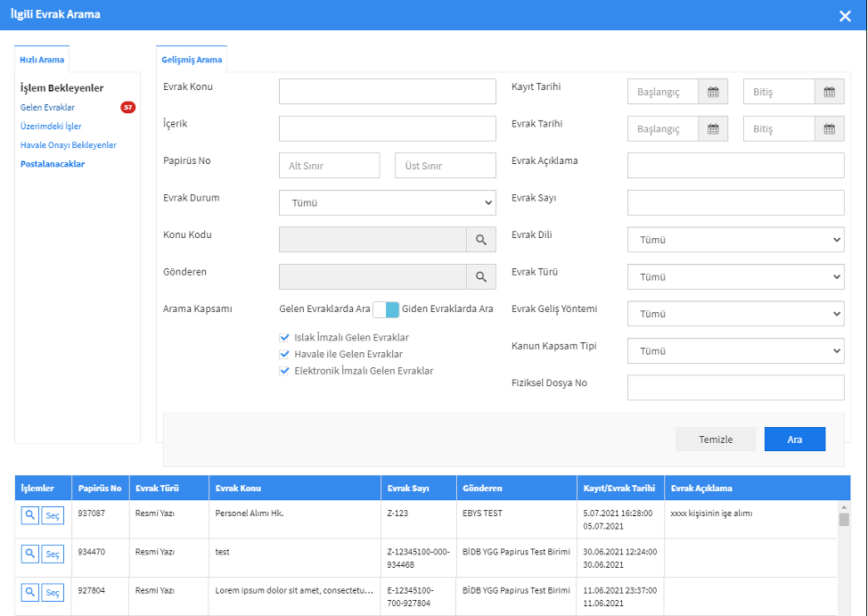Click the Konu Kodu search magnifier

(x=481, y=240)
